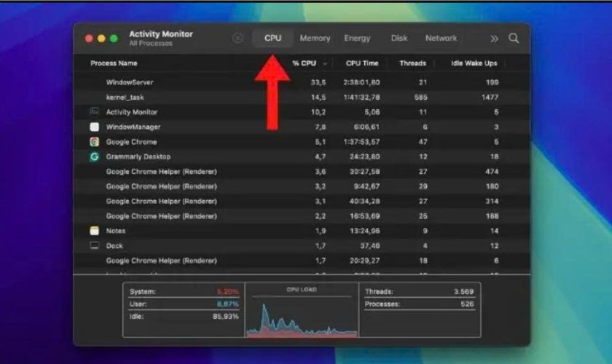This screenshot has height=364, width=612.
Task: Click the Dock process icon
Action: pyautogui.click(x=94, y=245)
